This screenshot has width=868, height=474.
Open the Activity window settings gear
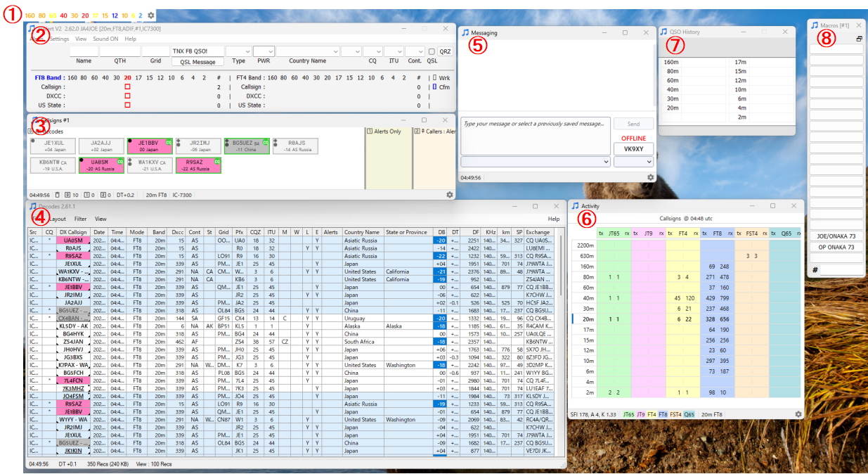pos(798,414)
